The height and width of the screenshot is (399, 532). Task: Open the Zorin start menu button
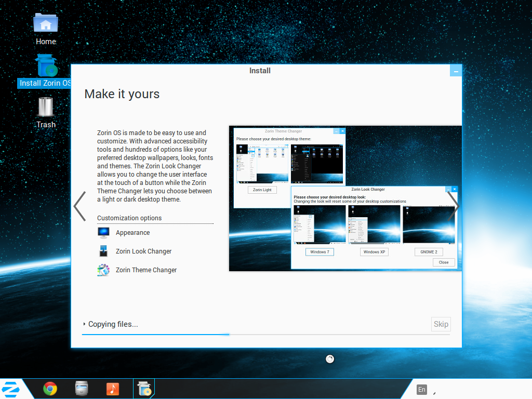tap(10, 389)
